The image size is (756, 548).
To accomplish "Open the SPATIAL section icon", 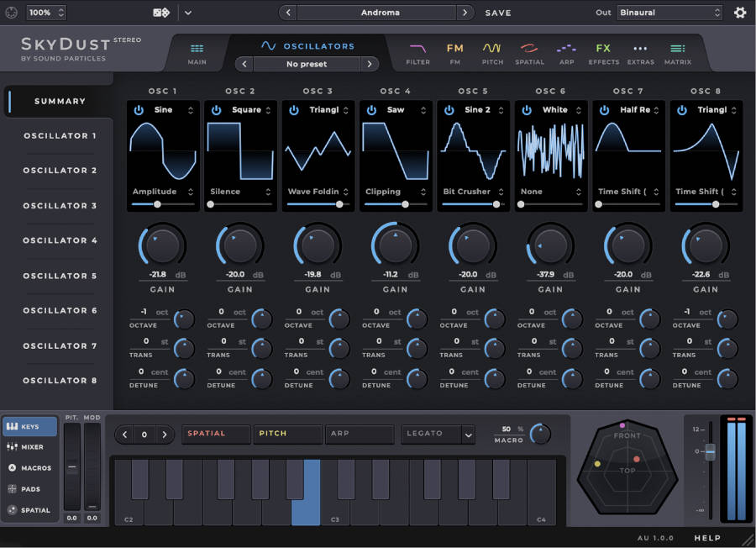I will [529, 51].
